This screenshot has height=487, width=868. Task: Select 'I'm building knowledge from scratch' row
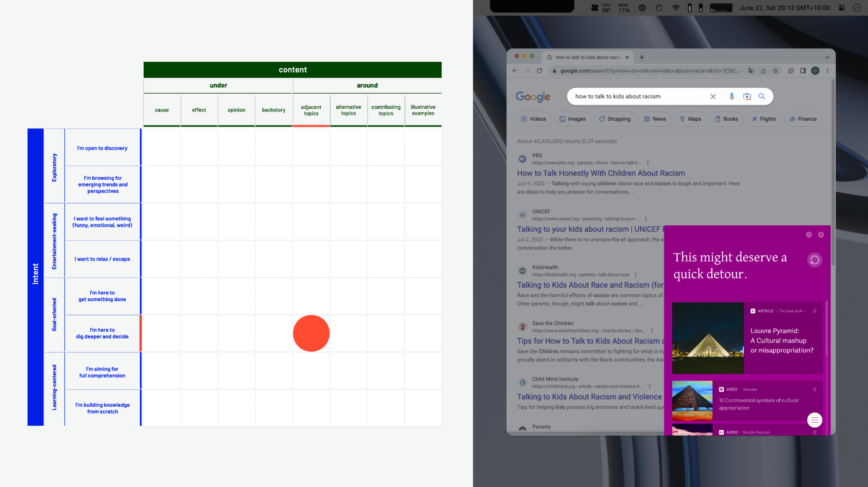coord(102,408)
